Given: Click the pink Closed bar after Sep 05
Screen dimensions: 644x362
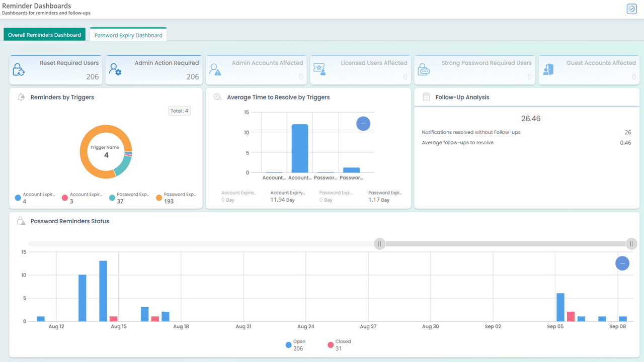Looking at the screenshot, I should coord(571,316).
